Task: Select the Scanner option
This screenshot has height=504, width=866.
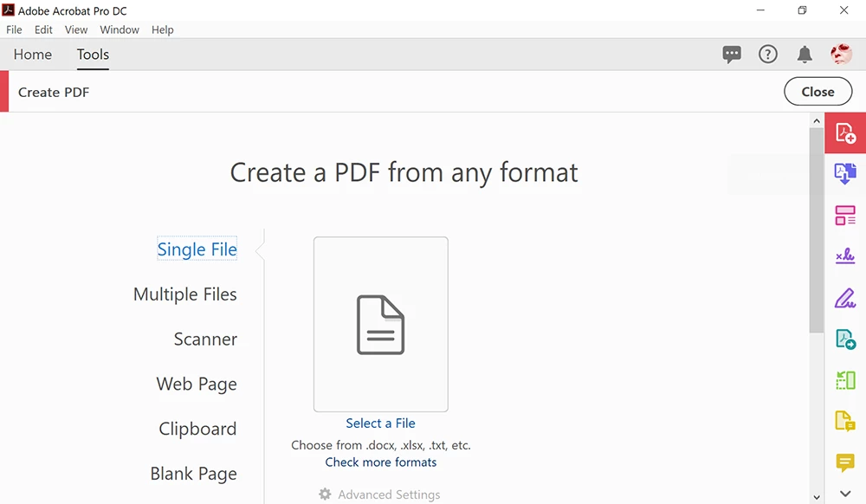Action: click(205, 339)
